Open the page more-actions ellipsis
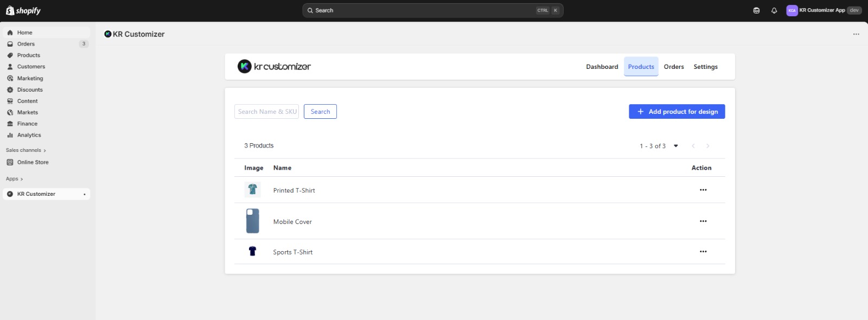This screenshot has height=320, width=868. (x=856, y=34)
